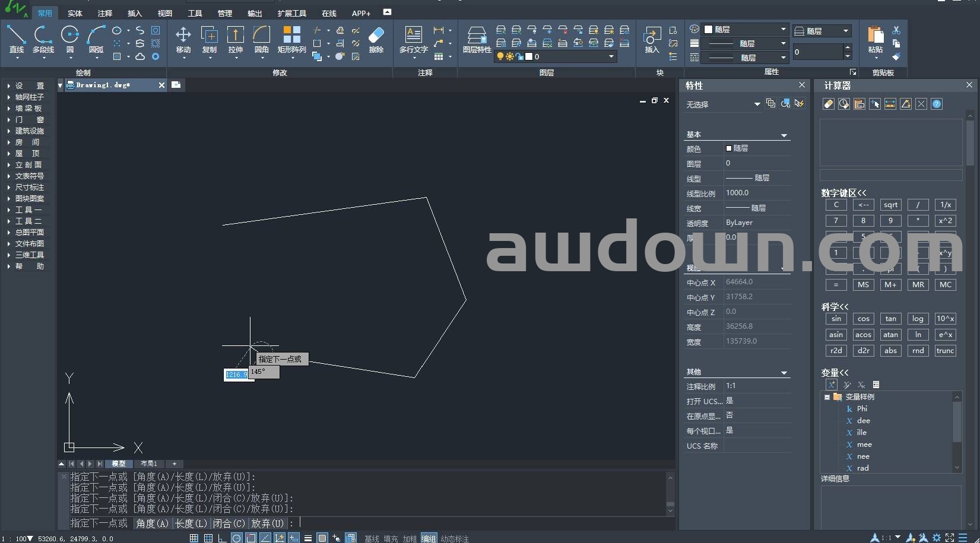Toggle 编组 mode in status bar

pos(429,538)
